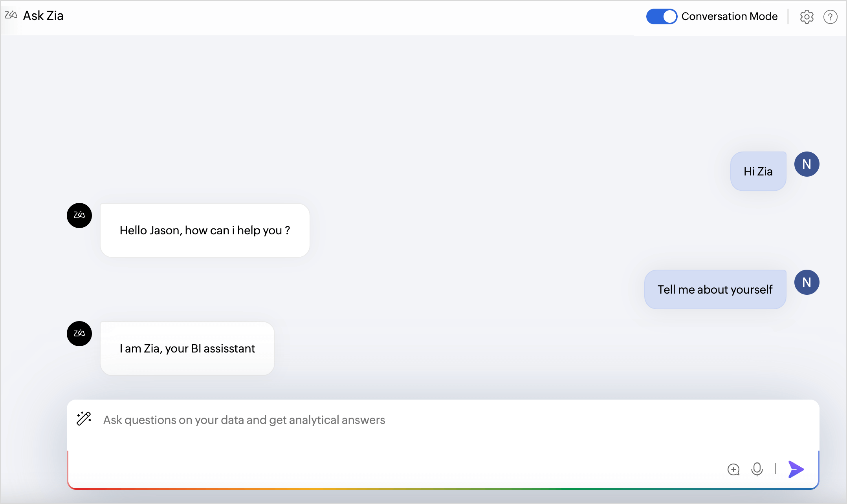This screenshot has width=847, height=504.
Task: Toggle Conversation Mode switch off
Action: [x=662, y=16]
